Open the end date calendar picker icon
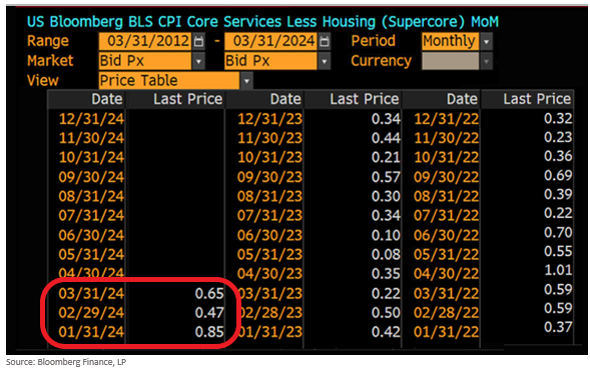 (324, 41)
